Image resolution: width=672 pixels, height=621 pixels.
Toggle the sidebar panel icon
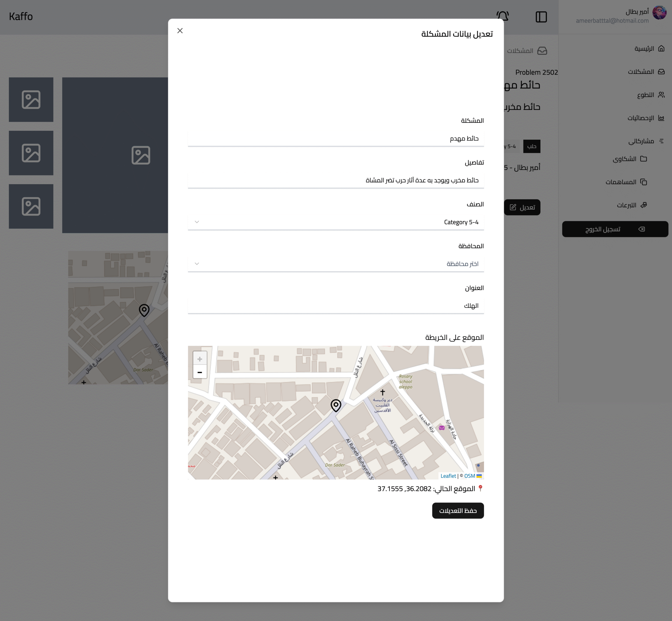tap(541, 17)
